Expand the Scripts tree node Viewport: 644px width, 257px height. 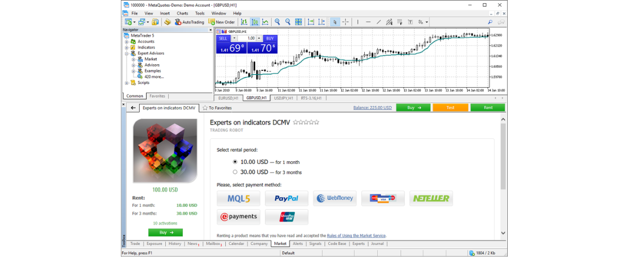(x=127, y=82)
